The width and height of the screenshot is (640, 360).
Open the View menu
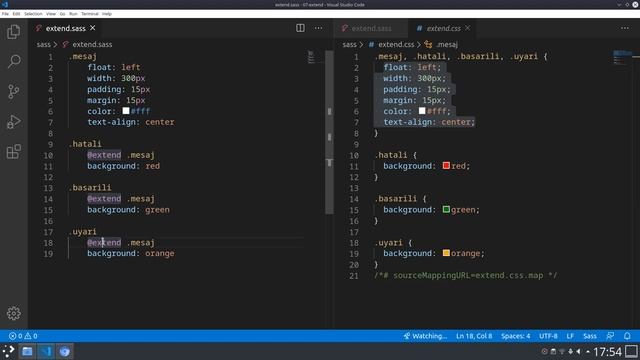[x=51, y=14]
